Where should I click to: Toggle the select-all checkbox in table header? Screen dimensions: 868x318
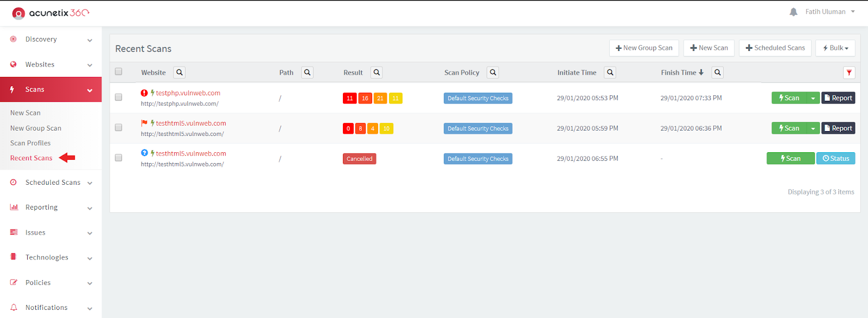coord(118,72)
